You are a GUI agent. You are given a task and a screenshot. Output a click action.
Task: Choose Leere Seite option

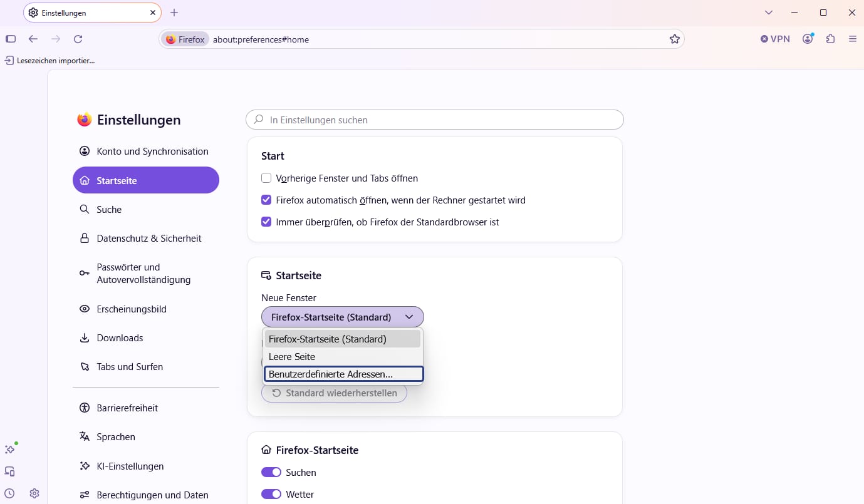pos(343,356)
